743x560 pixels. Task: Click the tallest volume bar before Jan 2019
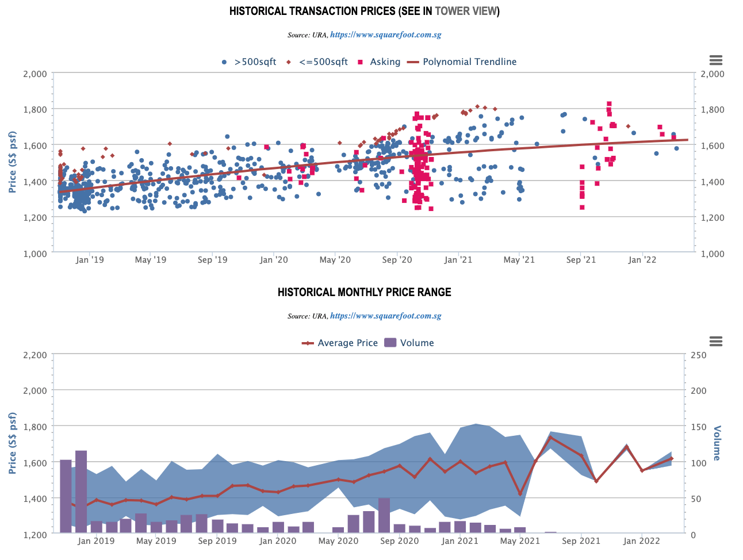[81, 492]
